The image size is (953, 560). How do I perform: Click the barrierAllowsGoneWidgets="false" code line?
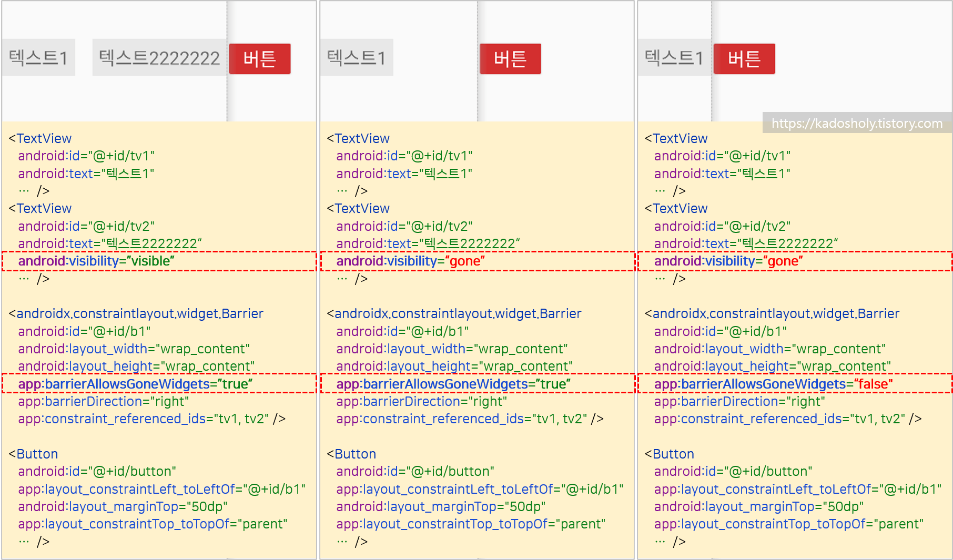[x=773, y=384]
